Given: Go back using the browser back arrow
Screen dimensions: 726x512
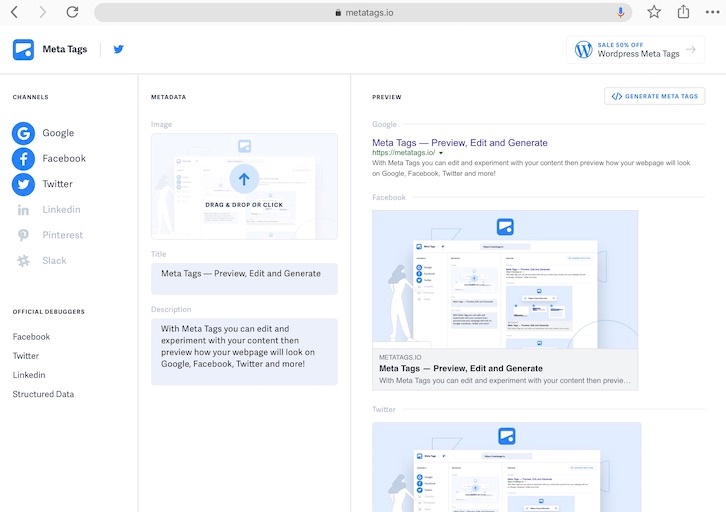Looking at the screenshot, I should pyautogui.click(x=15, y=12).
